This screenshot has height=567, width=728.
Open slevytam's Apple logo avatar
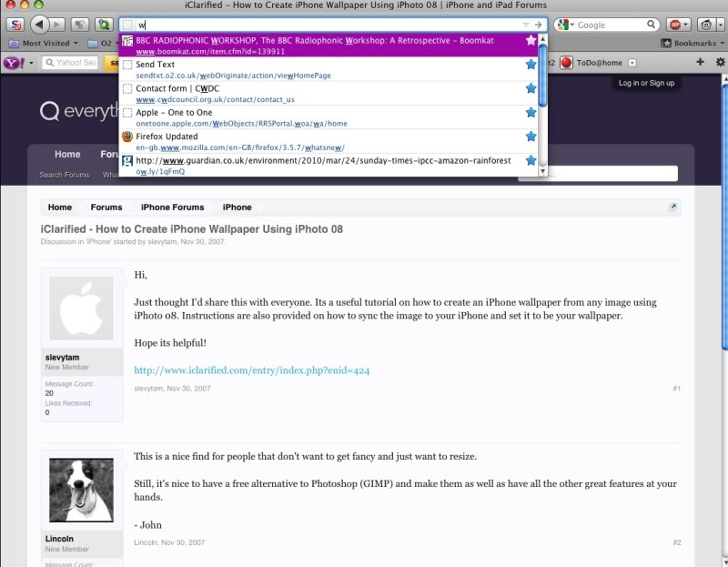(x=81, y=308)
